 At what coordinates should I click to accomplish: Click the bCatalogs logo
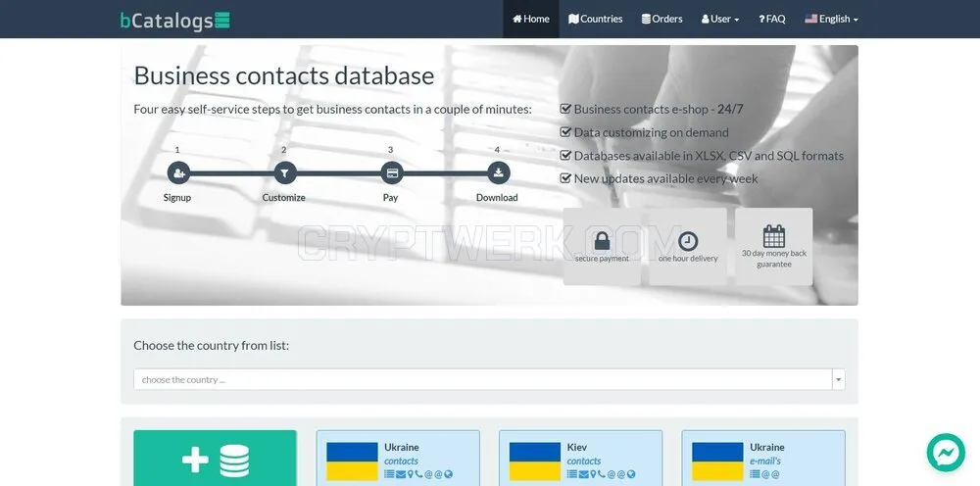click(174, 20)
